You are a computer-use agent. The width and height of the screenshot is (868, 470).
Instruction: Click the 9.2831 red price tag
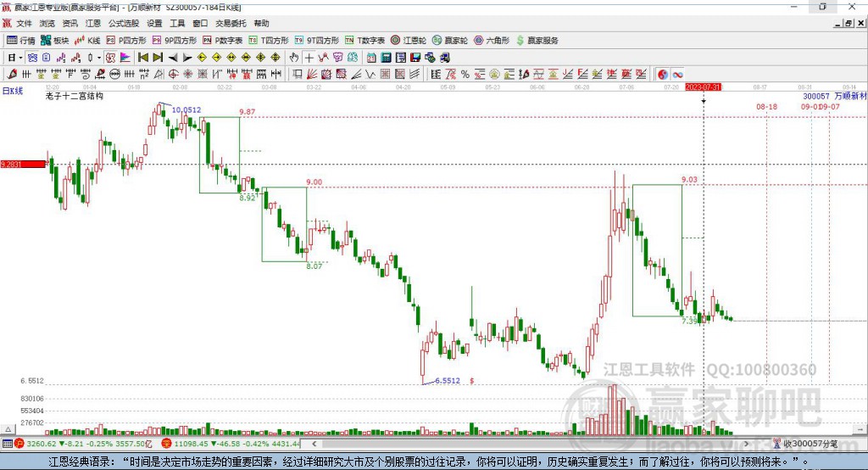click(23, 164)
